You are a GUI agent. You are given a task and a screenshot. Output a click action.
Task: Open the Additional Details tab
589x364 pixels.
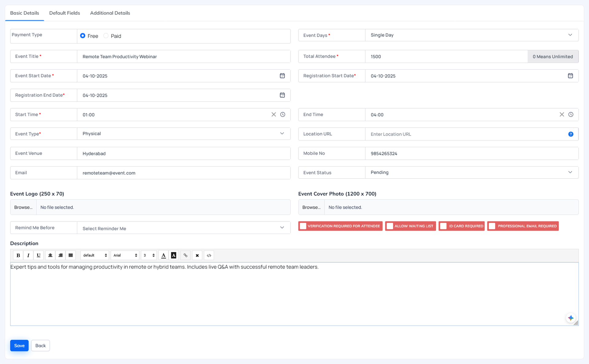(x=110, y=13)
